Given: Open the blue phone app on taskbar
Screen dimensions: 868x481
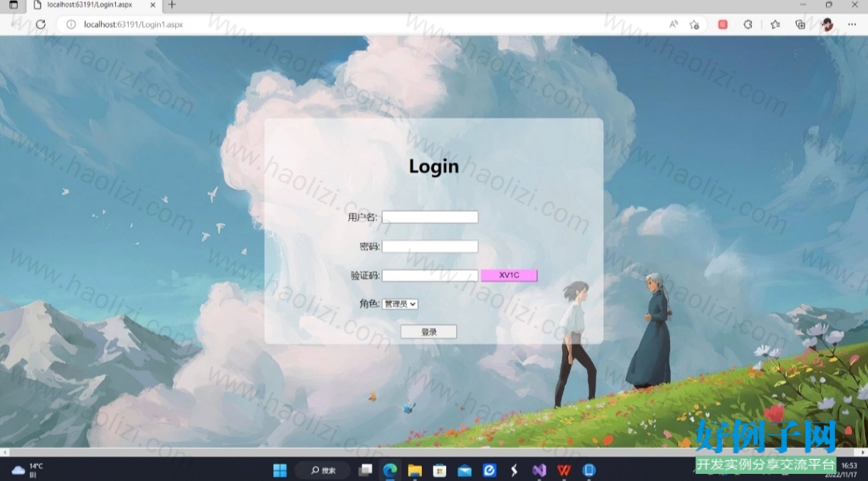Looking at the screenshot, I should click(x=588, y=470).
